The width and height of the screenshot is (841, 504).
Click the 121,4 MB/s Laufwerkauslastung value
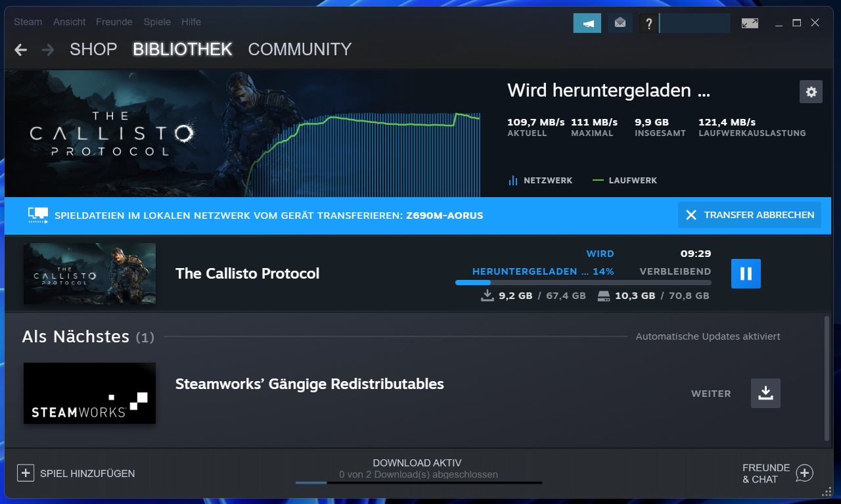[727, 122]
